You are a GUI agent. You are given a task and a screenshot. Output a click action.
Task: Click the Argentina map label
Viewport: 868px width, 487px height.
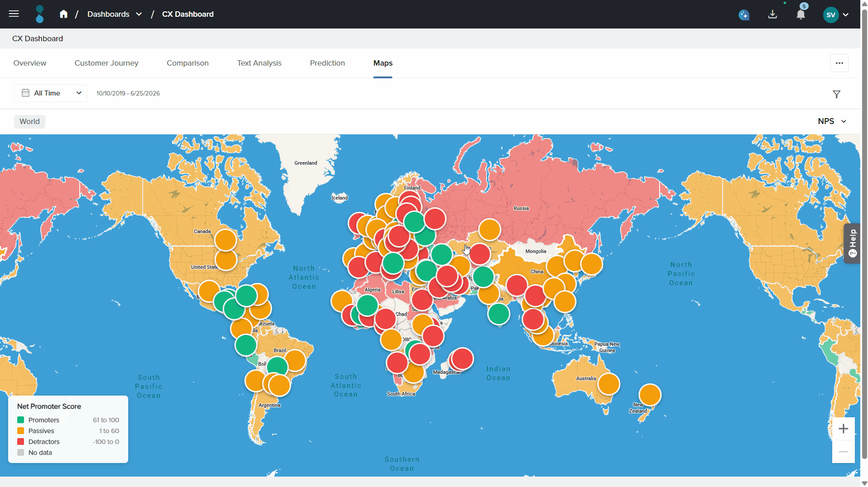click(270, 405)
